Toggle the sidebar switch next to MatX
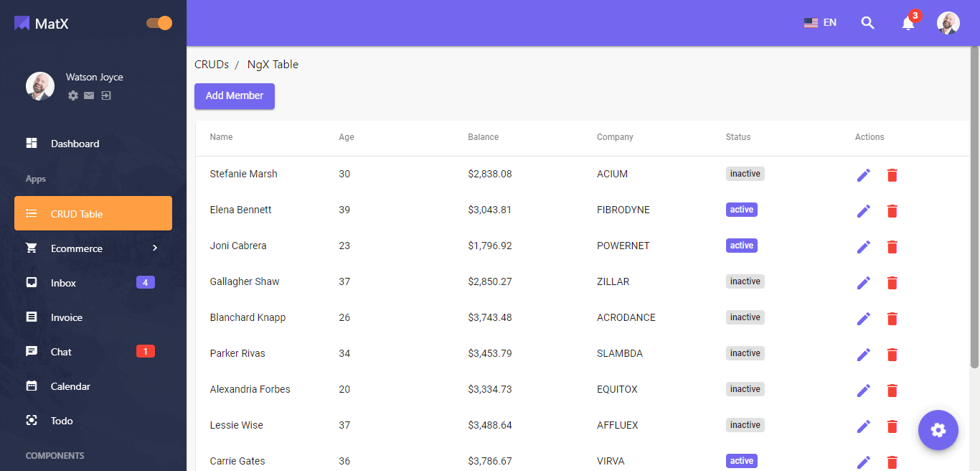This screenshot has width=980, height=471. [159, 23]
